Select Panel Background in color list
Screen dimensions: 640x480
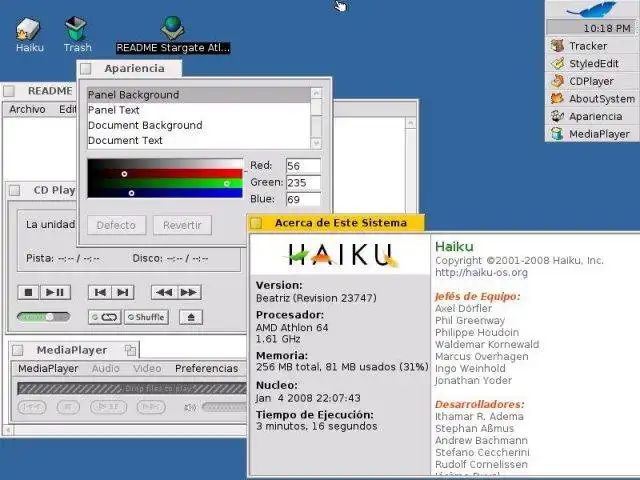pos(199,95)
